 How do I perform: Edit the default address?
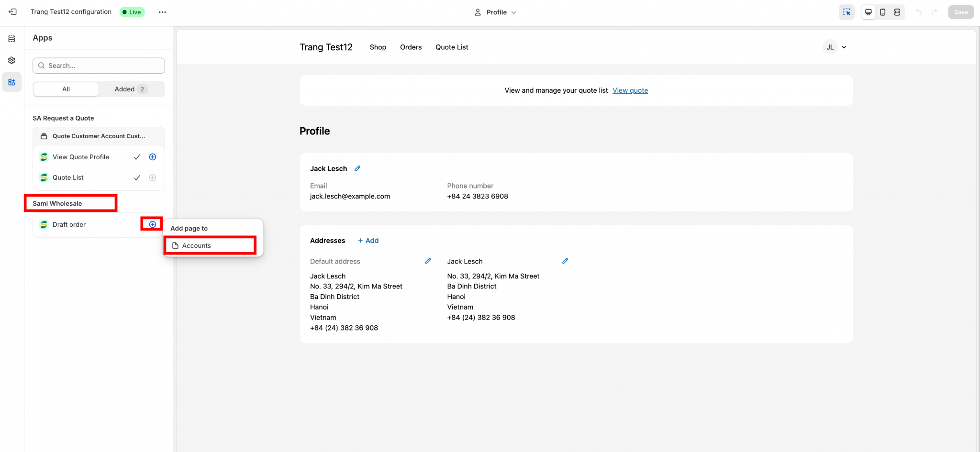[428, 261]
